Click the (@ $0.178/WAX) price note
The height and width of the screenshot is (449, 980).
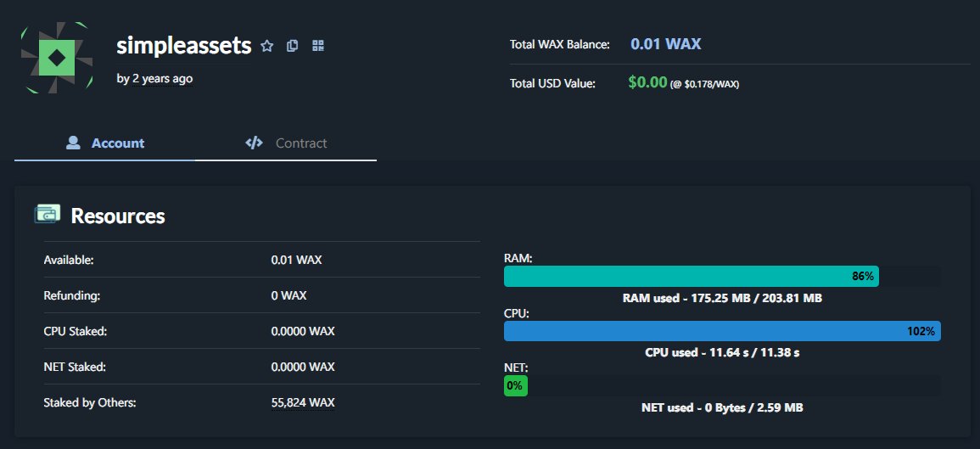click(704, 84)
